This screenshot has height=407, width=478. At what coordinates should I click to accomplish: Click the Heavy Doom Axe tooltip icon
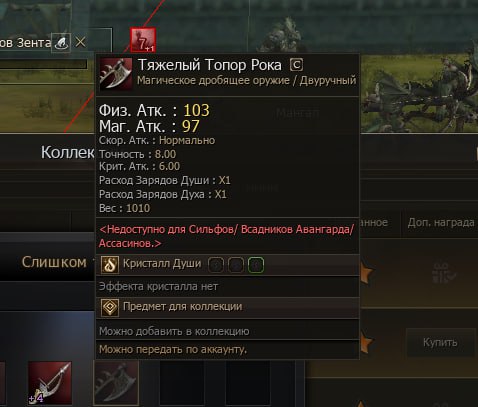pos(116,74)
